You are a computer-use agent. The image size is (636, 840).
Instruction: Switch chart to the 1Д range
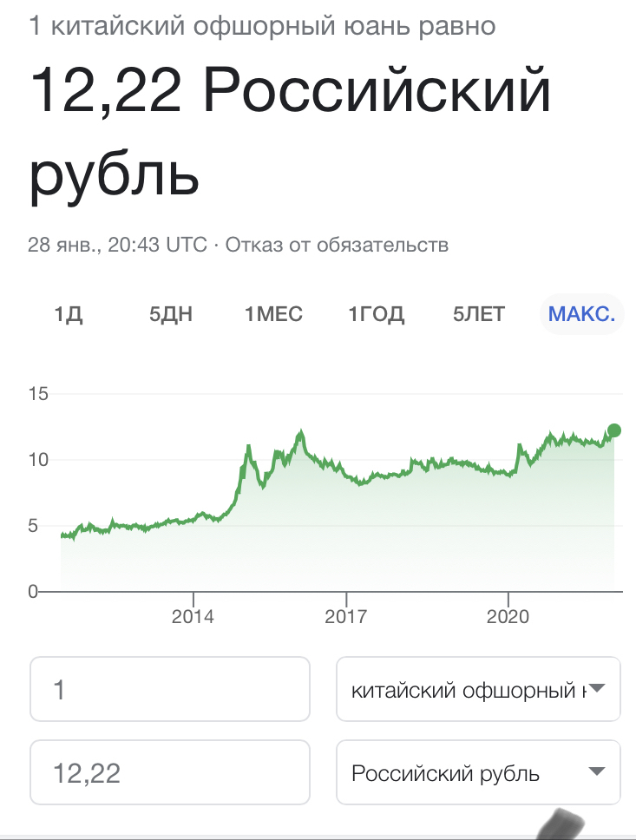click(x=69, y=314)
